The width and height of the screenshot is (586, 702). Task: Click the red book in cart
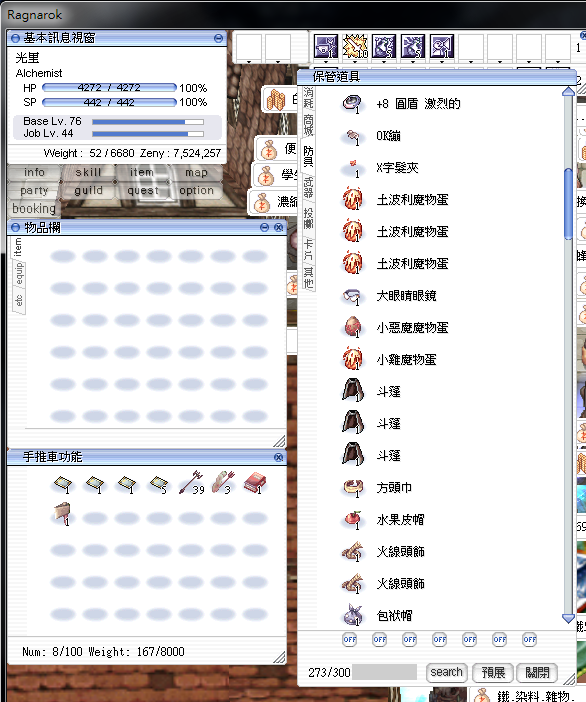pos(255,484)
